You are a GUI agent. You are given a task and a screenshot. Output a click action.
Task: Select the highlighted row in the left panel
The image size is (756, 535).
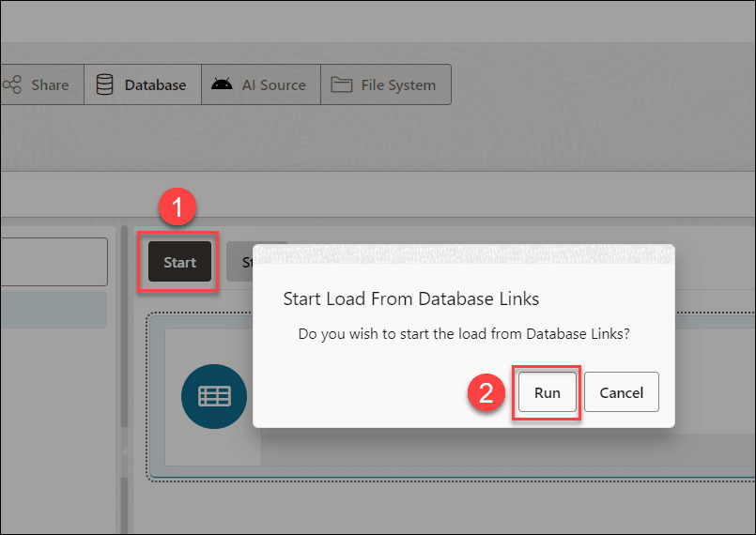54,310
